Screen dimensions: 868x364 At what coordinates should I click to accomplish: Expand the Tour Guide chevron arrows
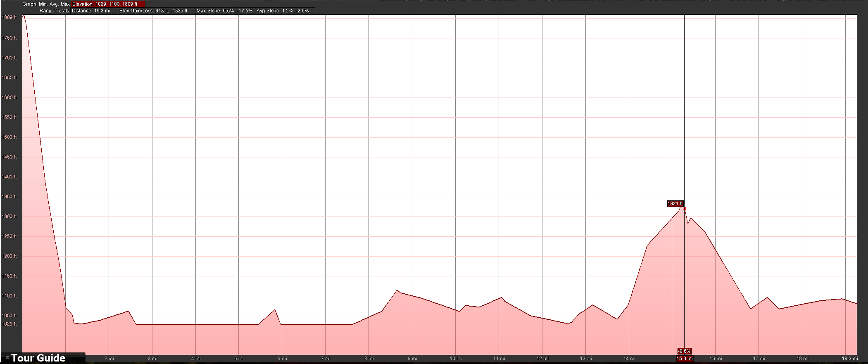tap(7, 358)
